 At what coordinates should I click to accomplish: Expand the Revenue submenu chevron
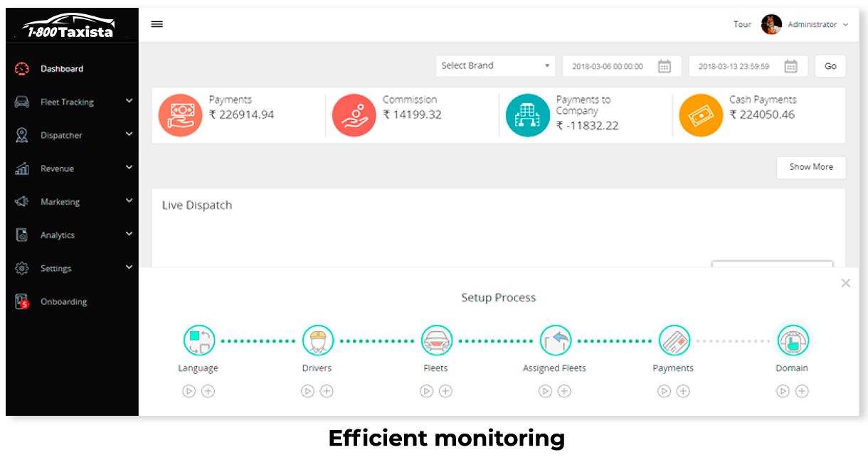click(129, 167)
